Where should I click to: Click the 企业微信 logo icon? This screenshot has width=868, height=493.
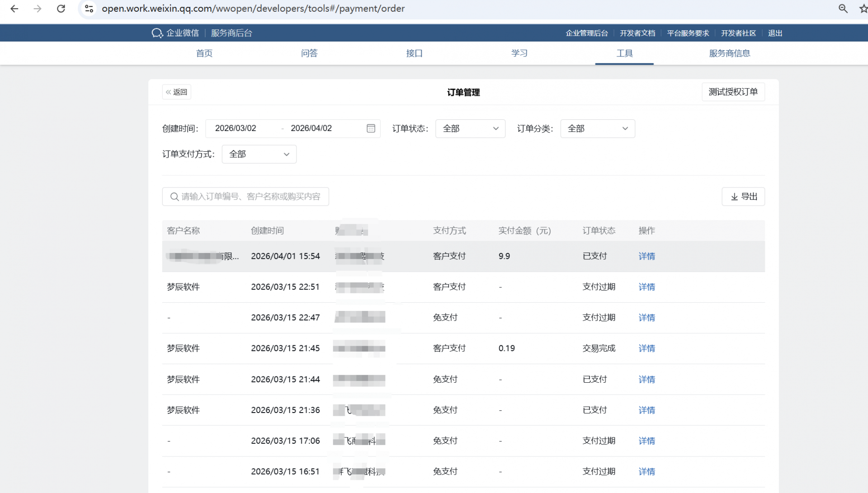click(x=157, y=33)
